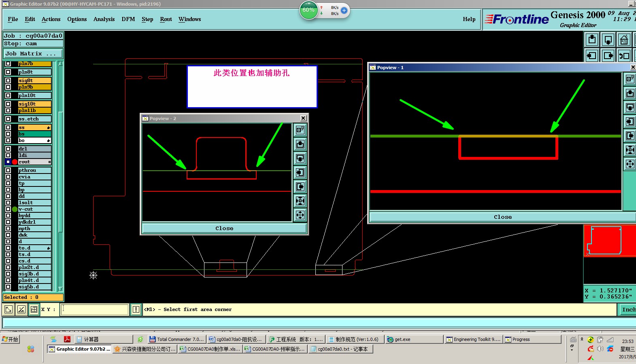Toggle checkbox for layer v-cut
Image resolution: width=636 pixels, height=364 pixels.
click(x=8, y=209)
